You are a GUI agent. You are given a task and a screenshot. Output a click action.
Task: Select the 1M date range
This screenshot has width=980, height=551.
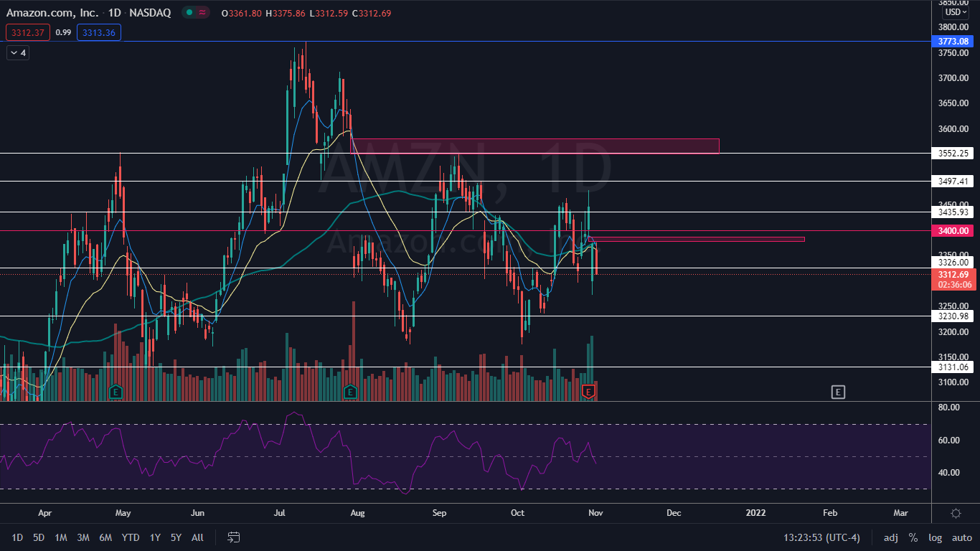(61, 537)
